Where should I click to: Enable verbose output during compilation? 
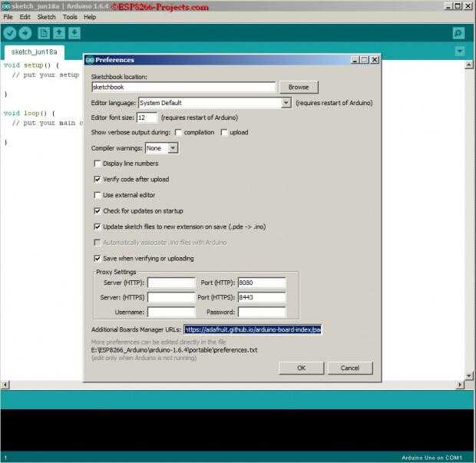[x=178, y=132]
